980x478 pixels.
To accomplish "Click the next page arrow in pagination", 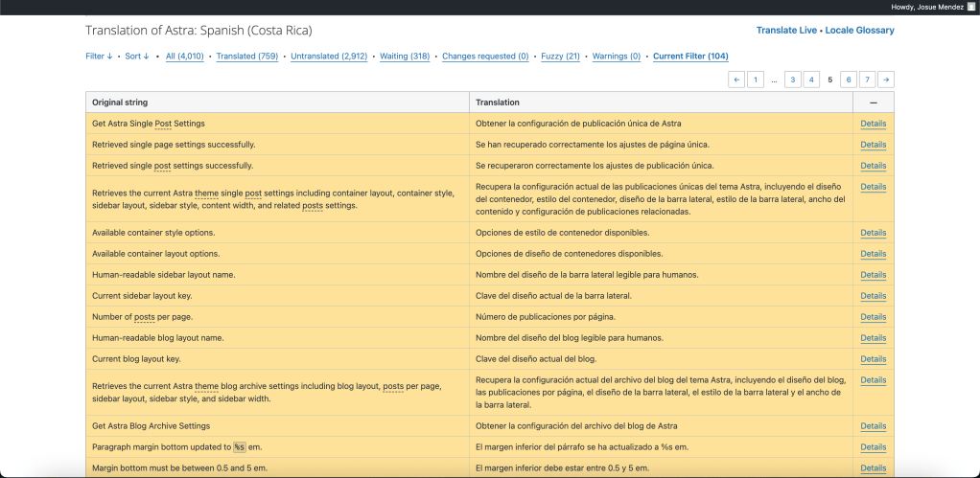I will coord(886,80).
